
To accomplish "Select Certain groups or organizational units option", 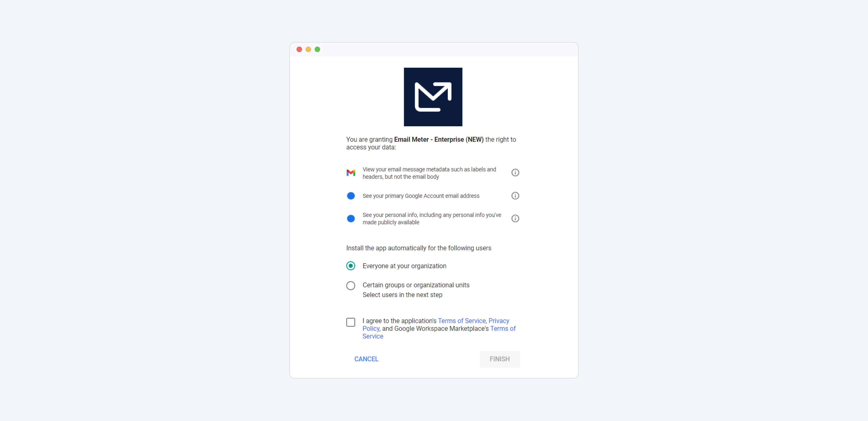I will pos(351,286).
